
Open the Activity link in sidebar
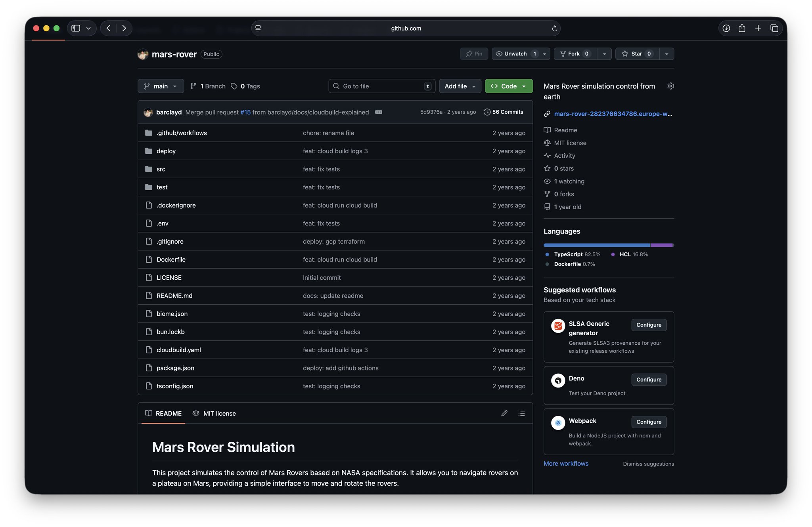[564, 156]
